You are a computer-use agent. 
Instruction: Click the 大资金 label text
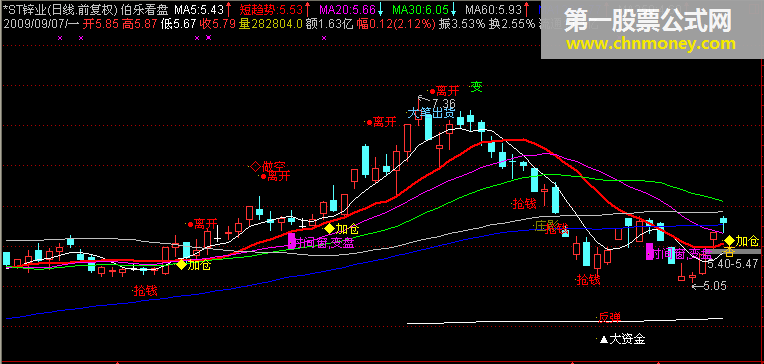click(628, 339)
